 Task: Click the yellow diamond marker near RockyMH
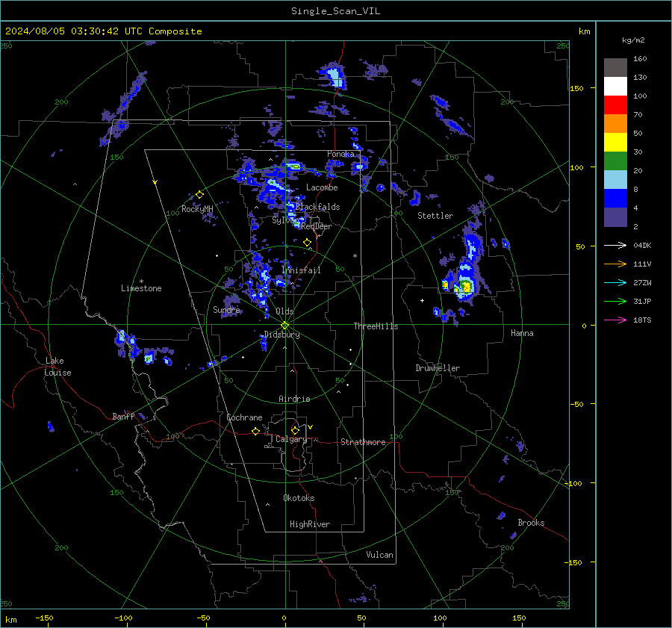(199, 195)
